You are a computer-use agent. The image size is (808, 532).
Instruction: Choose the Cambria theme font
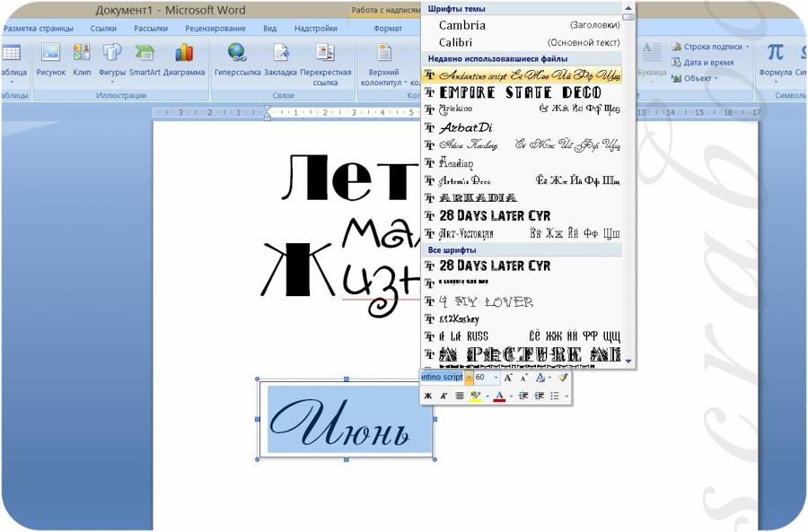pos(462,25)
